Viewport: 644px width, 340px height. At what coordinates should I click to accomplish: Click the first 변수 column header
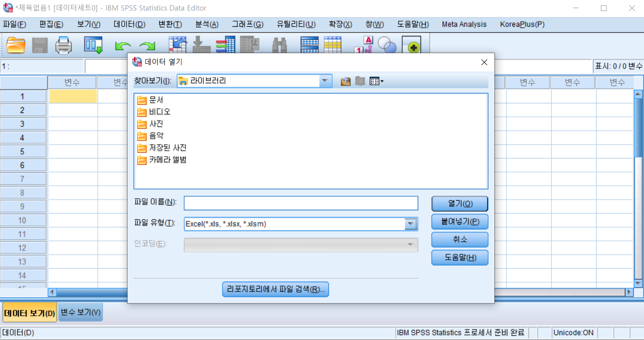click(x=72, y=83)
